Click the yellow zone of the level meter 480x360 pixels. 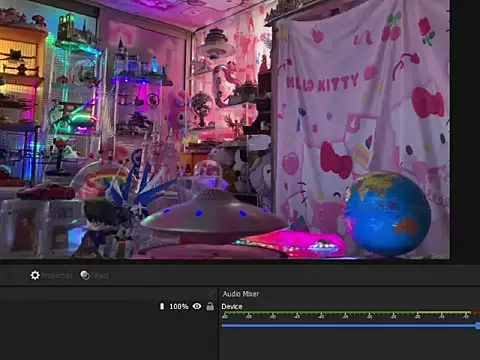point(444,313)
